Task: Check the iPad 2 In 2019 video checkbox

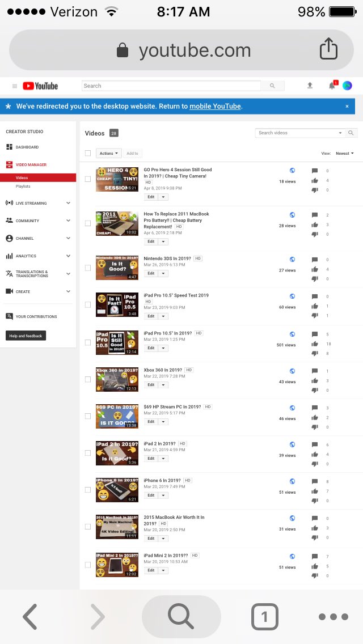Action: (x=87, y=453)
